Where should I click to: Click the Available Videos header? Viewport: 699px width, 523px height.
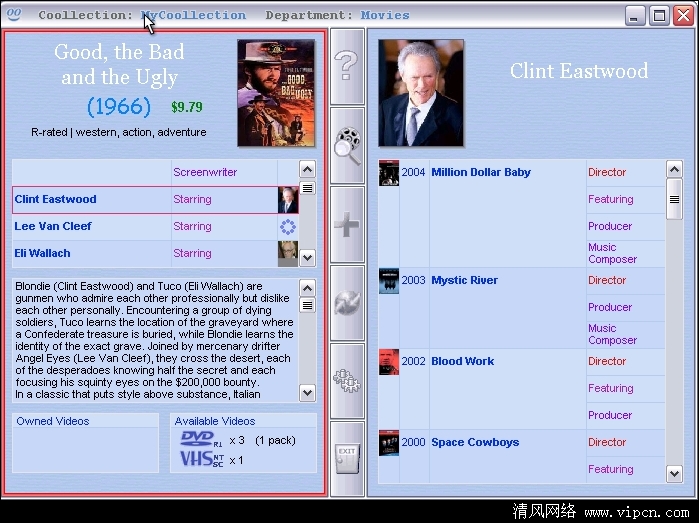coord(215,421)
